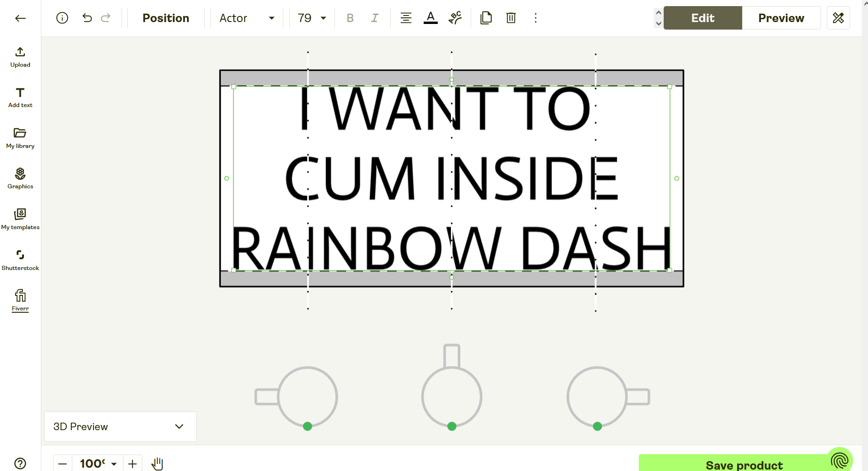
Task: Click the fingerprint icon over the Save product button
Action: (840, 460)
